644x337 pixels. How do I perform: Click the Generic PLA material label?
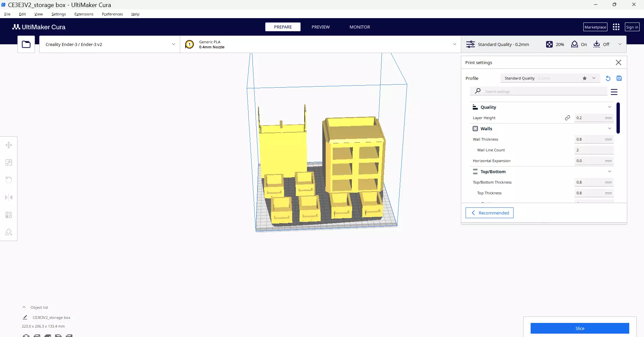(x=210, y=42)
